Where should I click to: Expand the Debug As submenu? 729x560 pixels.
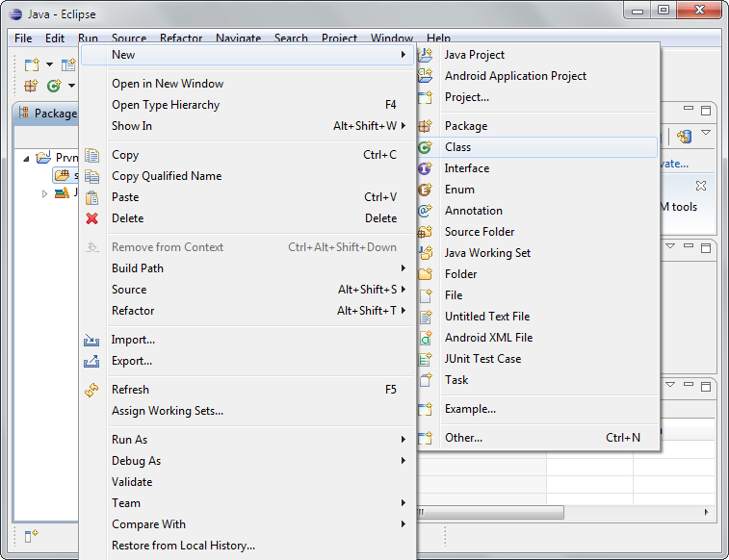click(x=404, y=461)
